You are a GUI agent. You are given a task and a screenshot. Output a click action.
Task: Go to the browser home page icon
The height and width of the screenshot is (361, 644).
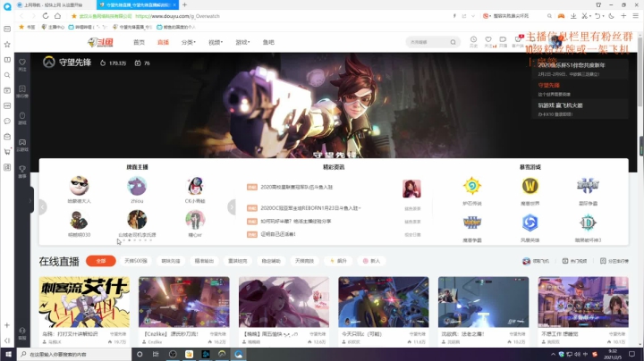(57, 16)
